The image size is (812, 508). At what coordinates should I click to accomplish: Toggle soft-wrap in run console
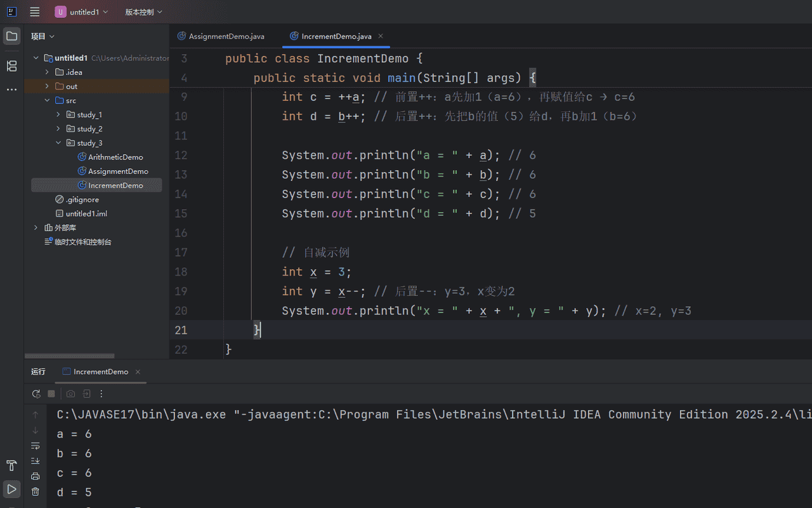(x=36, y=445)
